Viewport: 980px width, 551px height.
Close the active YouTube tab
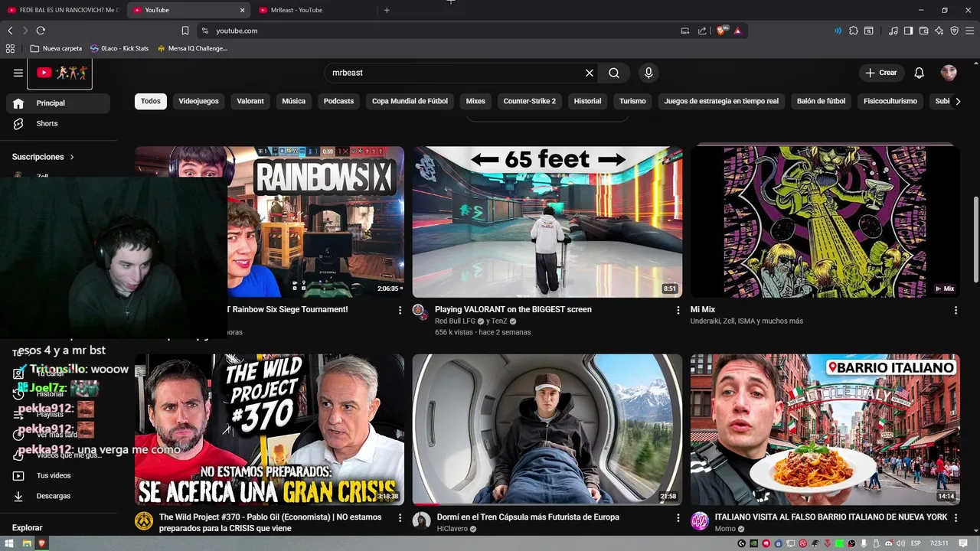(x=243, y=10)
